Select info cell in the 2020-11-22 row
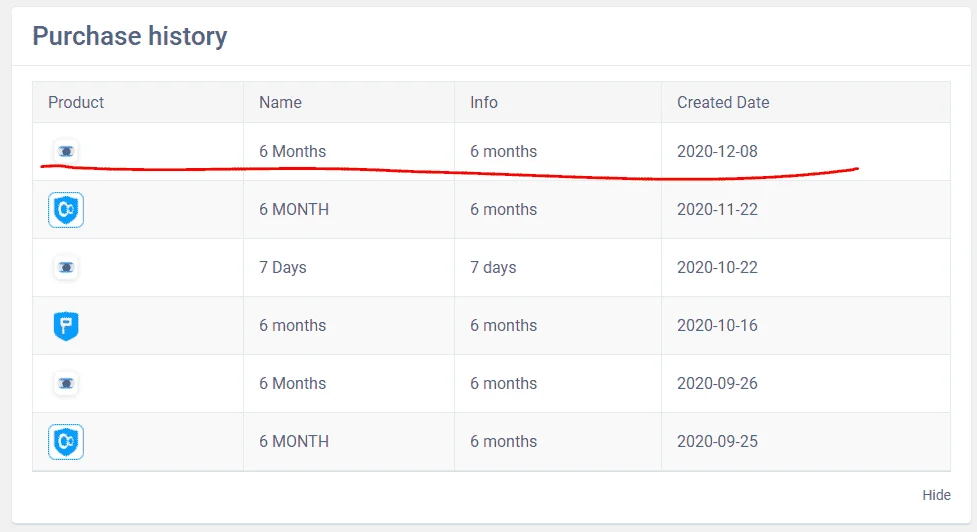 click(503, 209)
